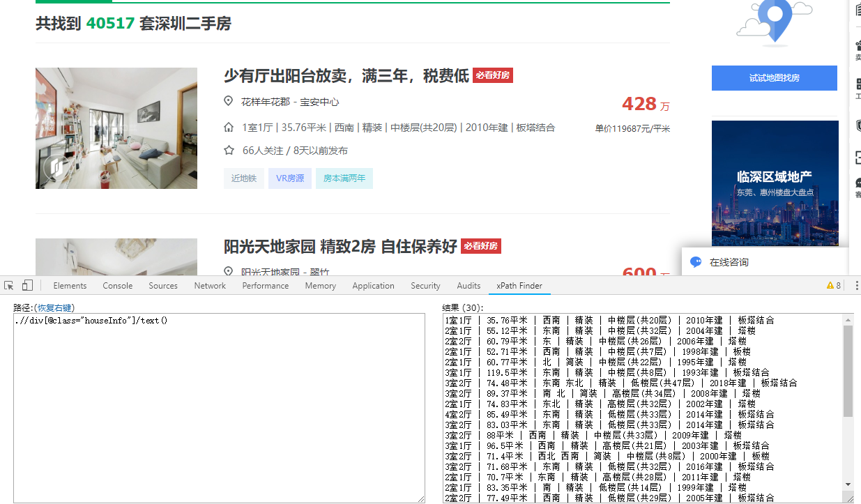Click the 66人关注 / 8天以前发布 text
Screen dimensions: 861x504
click(295, 150)
